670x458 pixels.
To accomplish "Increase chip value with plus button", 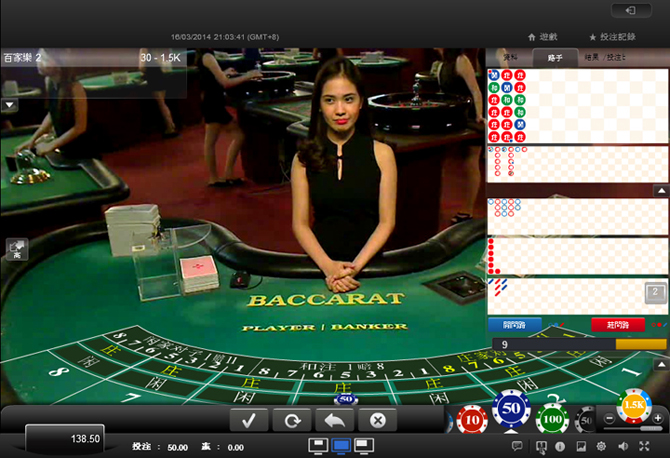I will click(658, 419).
